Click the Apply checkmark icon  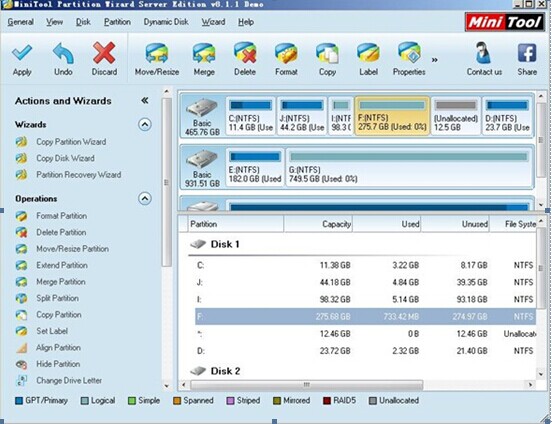tap(22, 53)
